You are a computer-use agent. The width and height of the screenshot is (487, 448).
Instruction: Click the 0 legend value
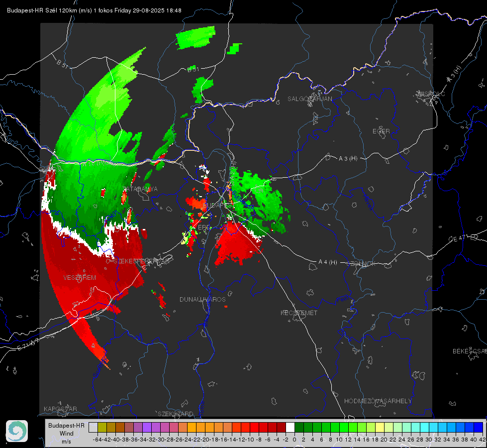[294, 440]
